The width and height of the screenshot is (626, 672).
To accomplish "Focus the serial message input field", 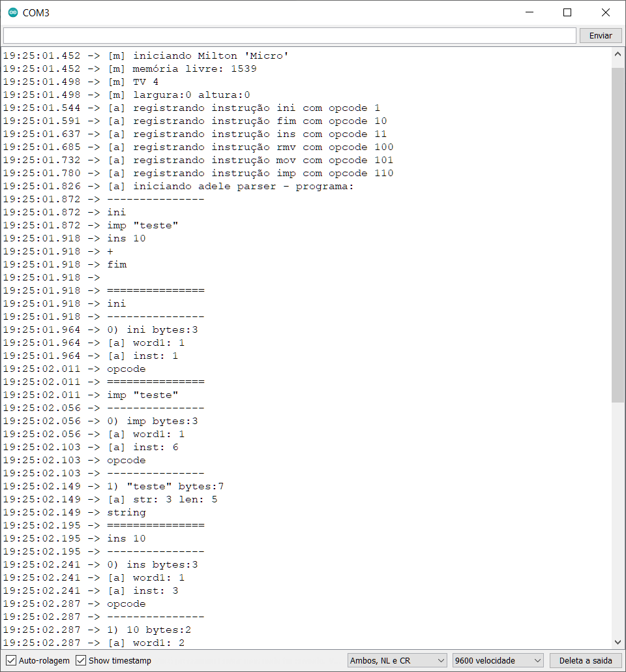I will [x=290, y=35].
